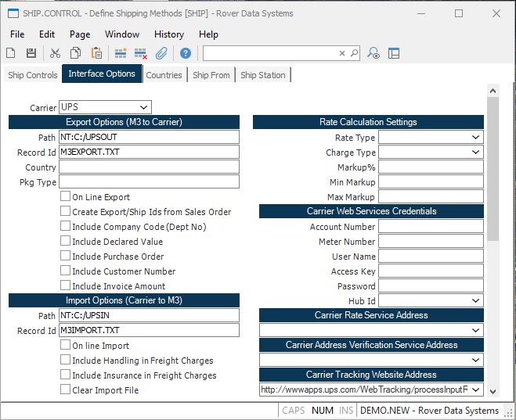Enable the On Line Export checkbox
Image resolution: width=516 pixels, height=420 pixels.
[66, 197]
